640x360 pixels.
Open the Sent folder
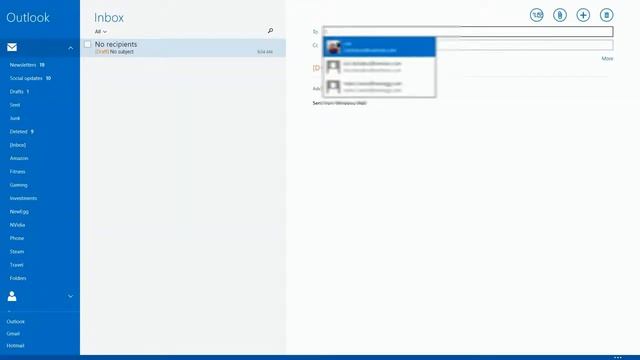[x=15, y=105]
